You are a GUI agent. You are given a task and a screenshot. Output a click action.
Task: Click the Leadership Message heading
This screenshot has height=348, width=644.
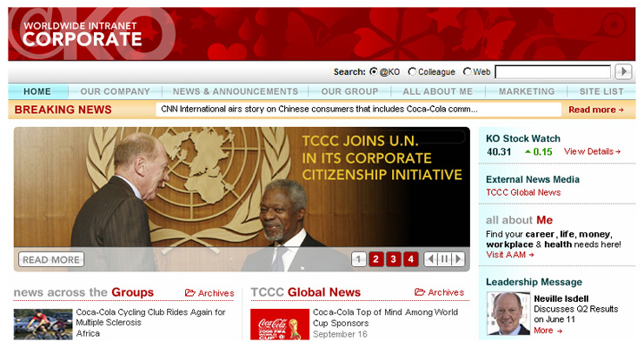tap(534, 282)
